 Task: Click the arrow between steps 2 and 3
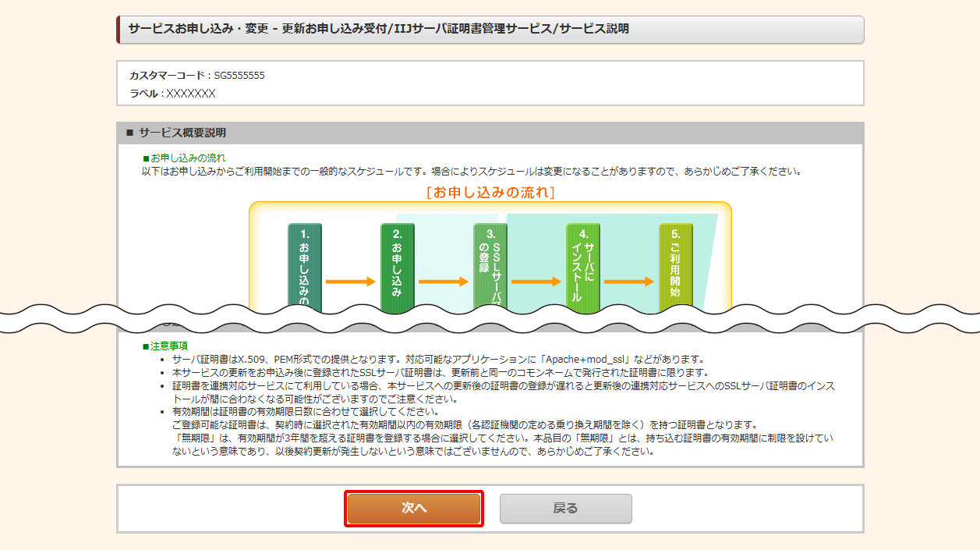click(x=443, y=282)
